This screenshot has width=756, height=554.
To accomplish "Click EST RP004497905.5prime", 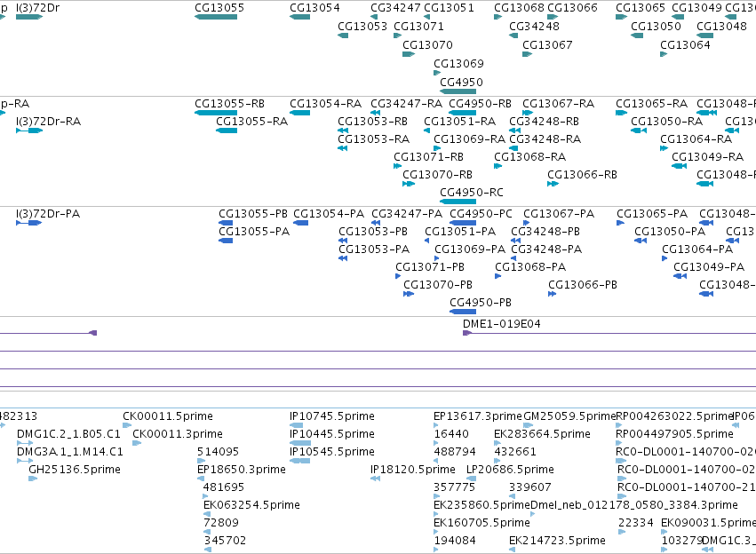I will click(x=619, y=443).
